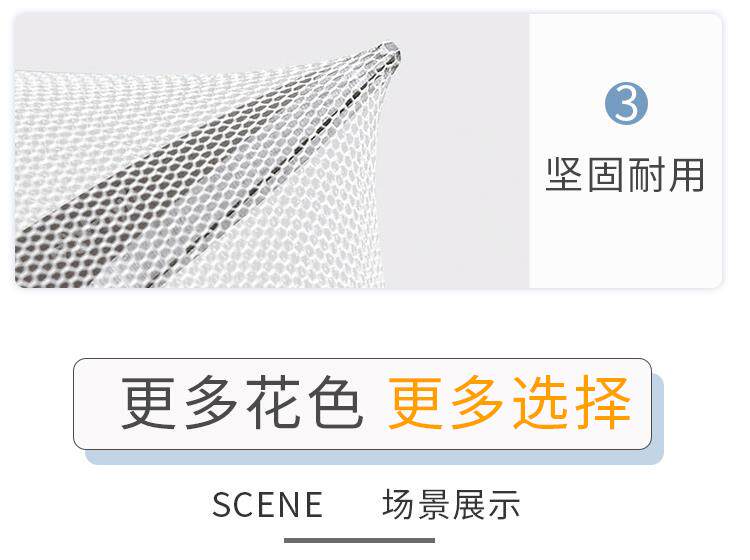The height and width of the screenshot is (560, 750).
Task: Tap the gray 更多花色 heading text
Action: point(242,403)
